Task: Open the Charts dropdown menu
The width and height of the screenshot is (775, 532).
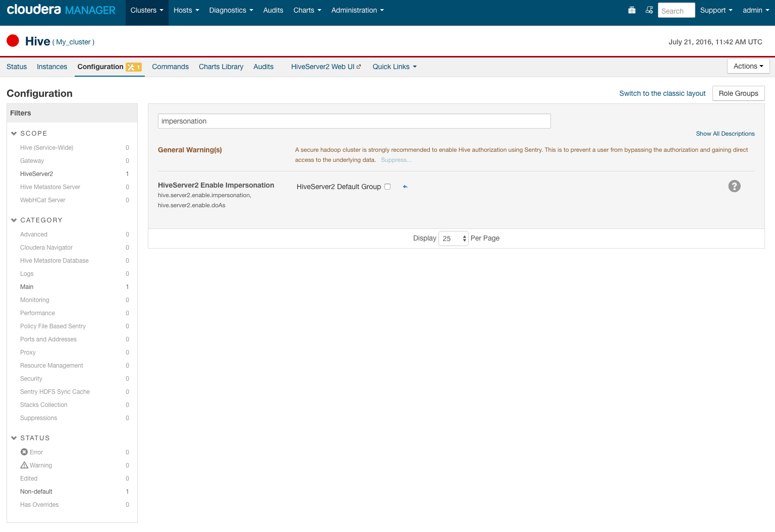Action: click(307, 10)
